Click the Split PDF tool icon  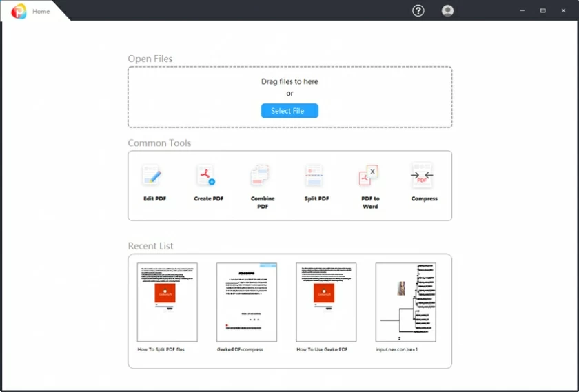[314, 175]
